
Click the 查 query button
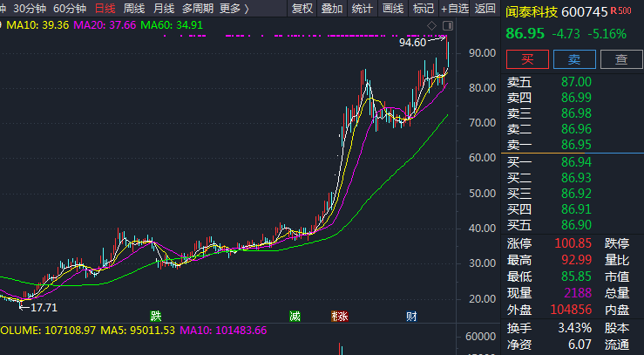621,59
